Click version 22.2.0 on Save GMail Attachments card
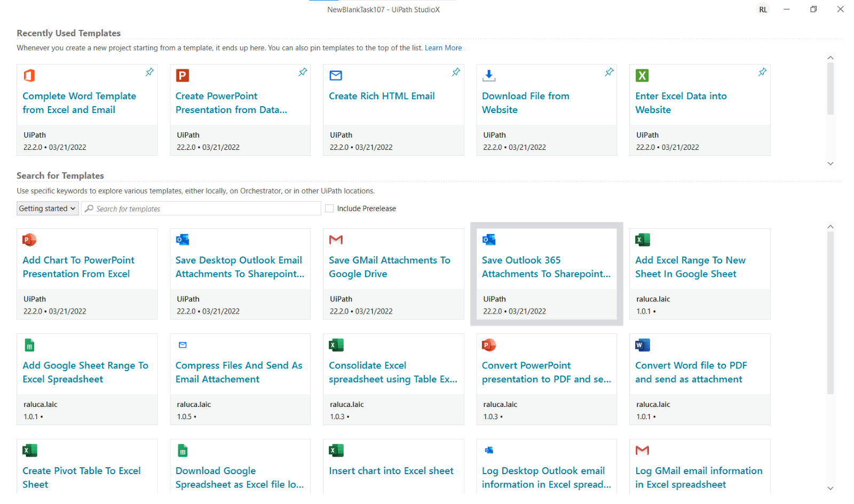 pos(338,311)
